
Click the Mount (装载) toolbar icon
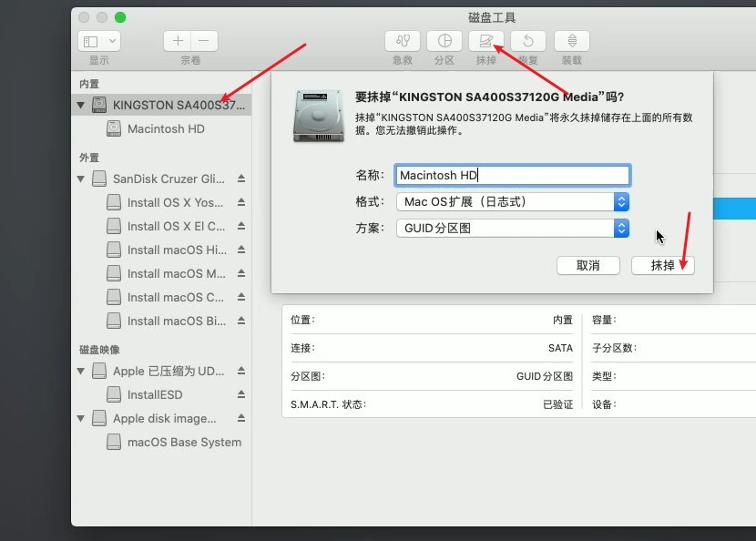[x=571, y=41]
